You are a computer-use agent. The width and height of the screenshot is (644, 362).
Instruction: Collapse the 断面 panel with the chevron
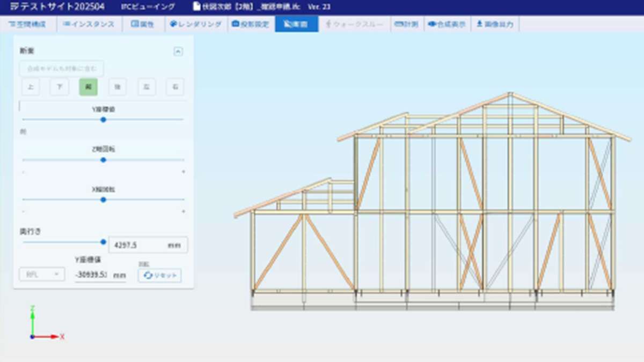click(x=177, y=51)
